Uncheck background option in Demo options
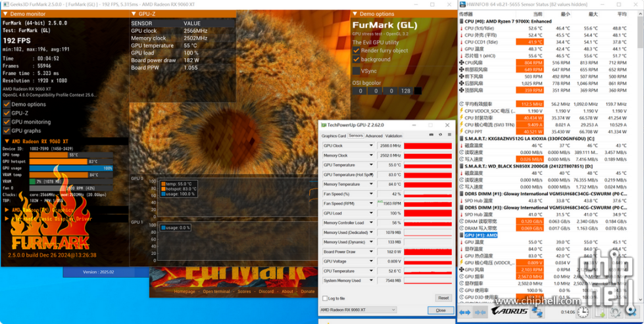Screen dimensions: 644x324 (x=356, y=59)
